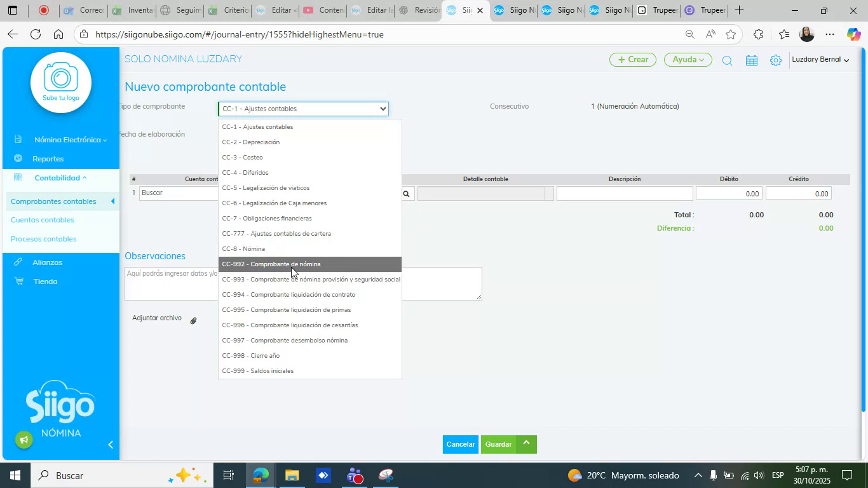The height and width of the screenshot is (488, 868).
Task: Open Luzdary Bernal user menu
Action: tap(820, 60)
